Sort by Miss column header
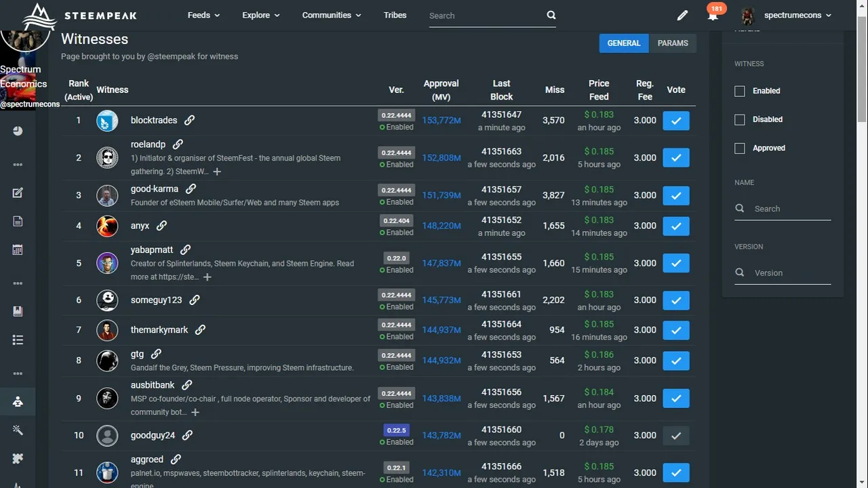This screenshot has width=868, height=488. (x=555, y=89)
